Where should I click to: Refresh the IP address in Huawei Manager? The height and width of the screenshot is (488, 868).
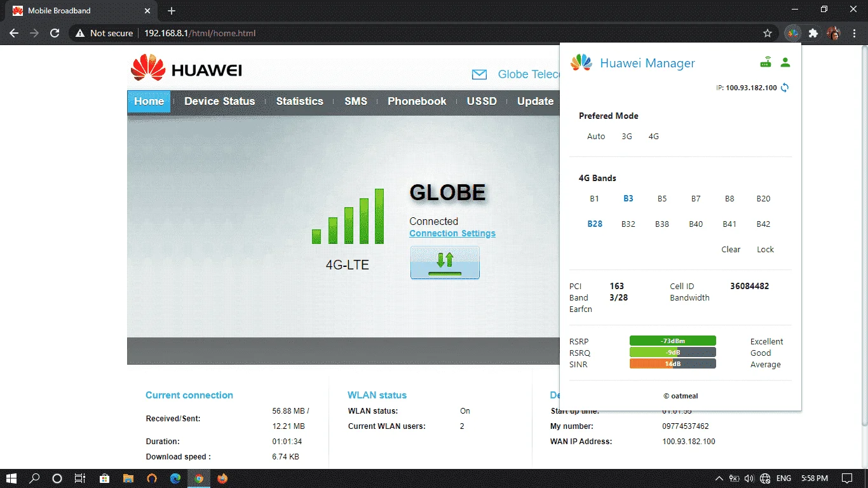tap(785, 88)
